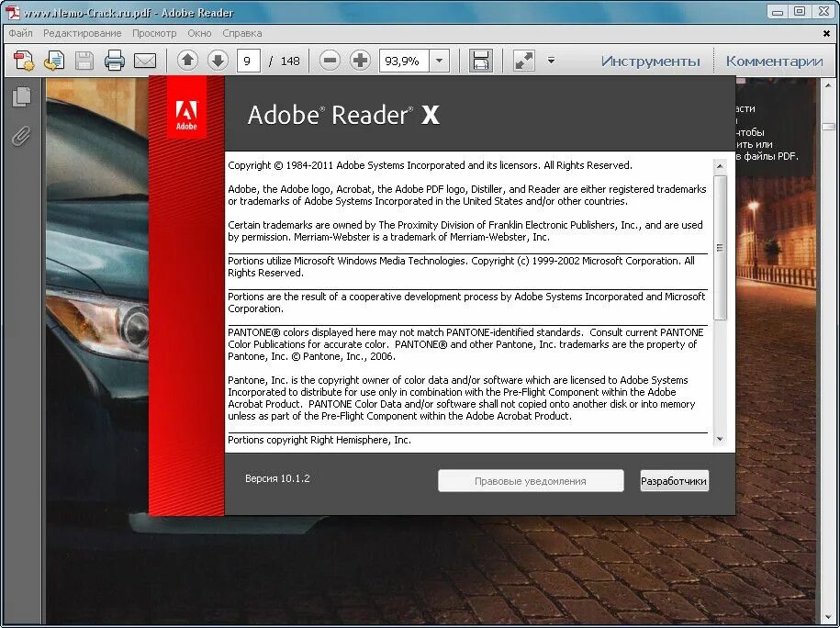Image resolution: width=840 pixels, height=628 pixels.
Task: Click the dialog scrollbar up arrow
Action: pyautogui.click(x=720, y=166)
